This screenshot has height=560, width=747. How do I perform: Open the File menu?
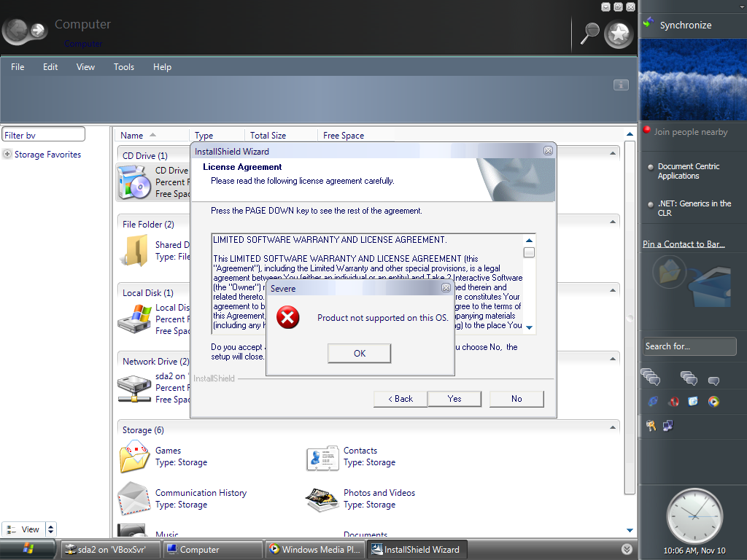click(x=18, y=67)
